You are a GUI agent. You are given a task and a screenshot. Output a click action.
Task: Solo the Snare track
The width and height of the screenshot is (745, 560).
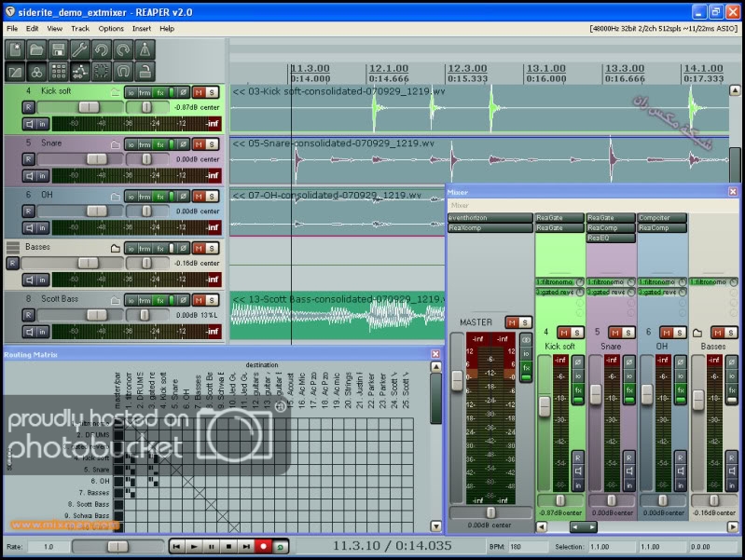click(x=212, y=144)
